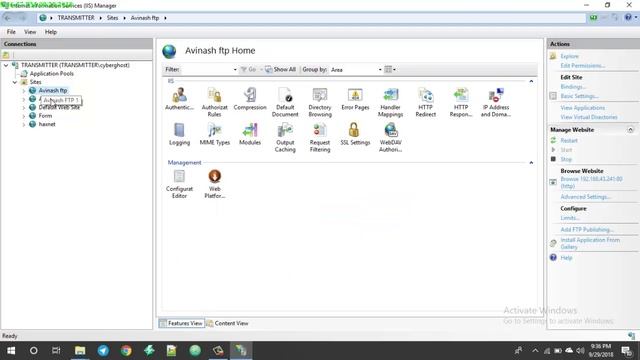Open the Group by Area dropdown
The height and width of the screenshot is (360, 640).
coord(380,70)
